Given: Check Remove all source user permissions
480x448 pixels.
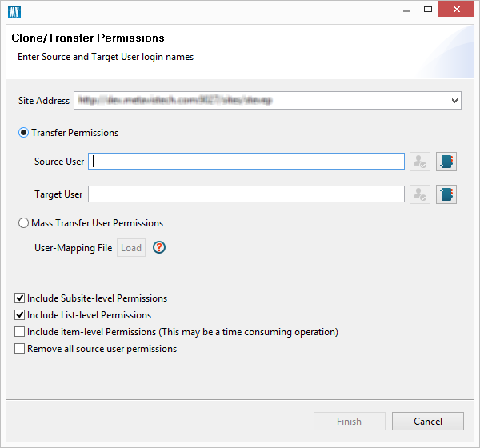Looking at the screenshot, I should pos(20,349).
